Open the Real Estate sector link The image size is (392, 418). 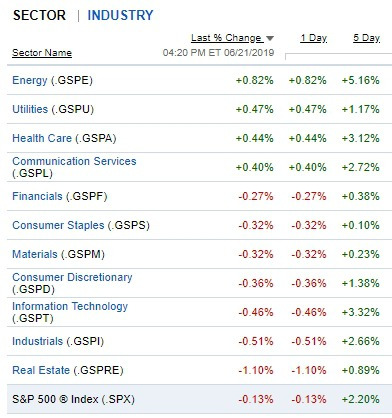41,370
